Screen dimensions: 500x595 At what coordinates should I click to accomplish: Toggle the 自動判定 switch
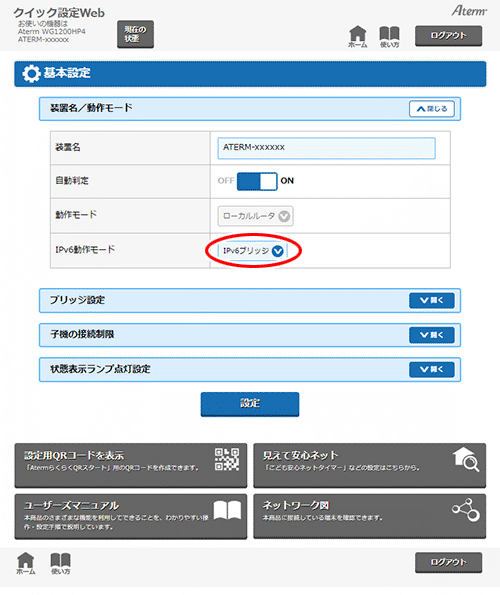click(x=257, y=181)
